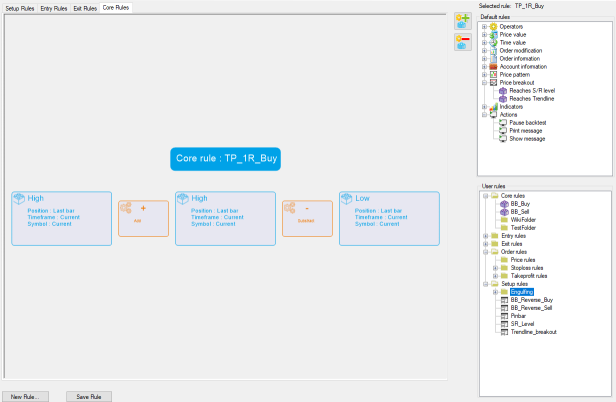
Task: Select the Engulfing folder item
Action: (x=522, y=292)
